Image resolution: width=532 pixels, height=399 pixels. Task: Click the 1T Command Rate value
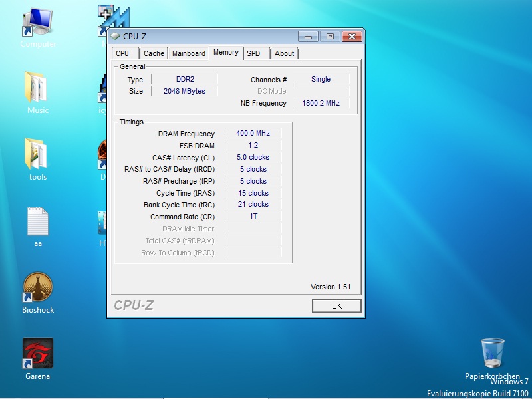tap(253, 216)
